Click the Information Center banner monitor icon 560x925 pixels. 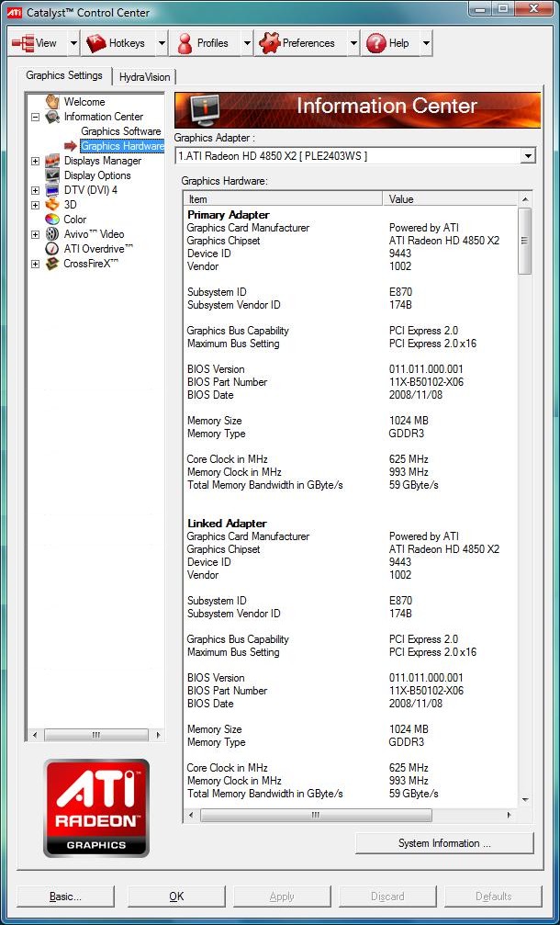point(206,109)
